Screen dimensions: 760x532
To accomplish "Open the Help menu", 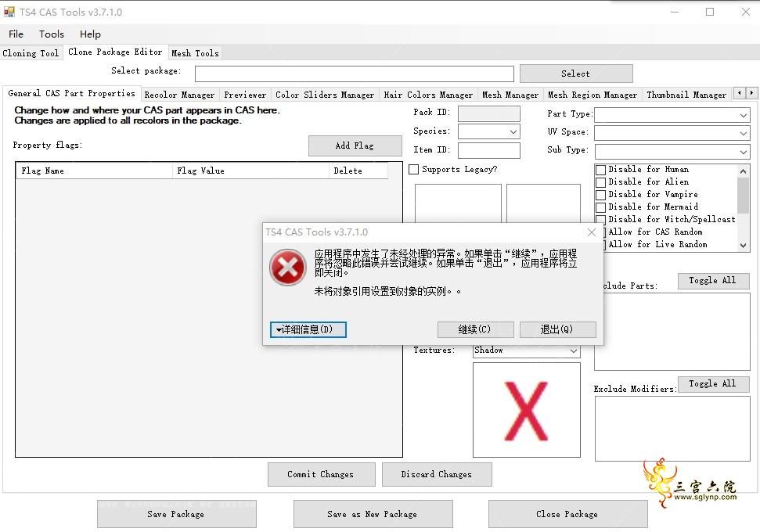I will 90,34.
